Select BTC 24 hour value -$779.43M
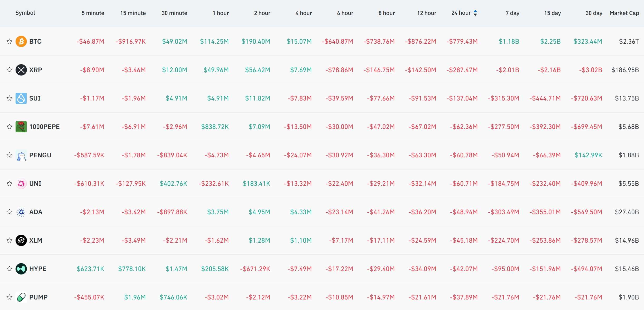Image resolution: width=644 pixels, height=310 pixels. pos(462,41)
